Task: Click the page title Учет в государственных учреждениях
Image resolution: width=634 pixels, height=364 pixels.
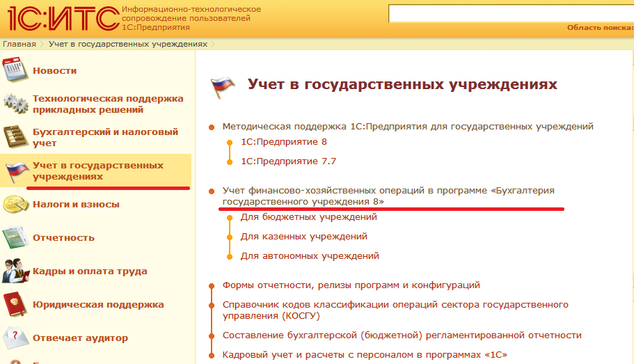Action: click(402, 84)
